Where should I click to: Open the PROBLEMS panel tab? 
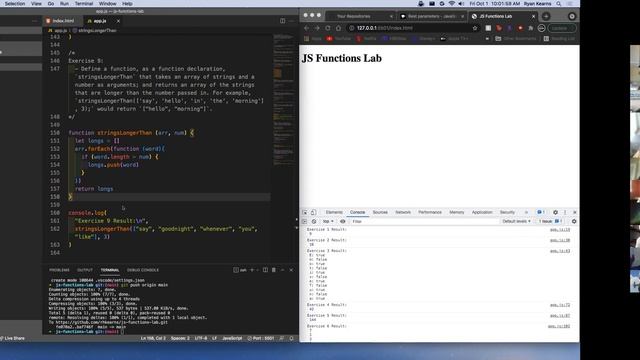click(x=59, y=270)
